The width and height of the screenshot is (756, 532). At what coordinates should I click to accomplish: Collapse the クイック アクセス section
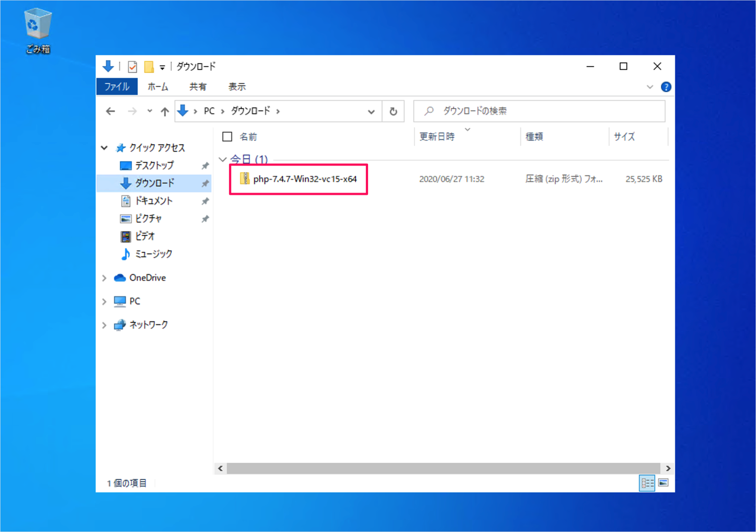[104, 148]
